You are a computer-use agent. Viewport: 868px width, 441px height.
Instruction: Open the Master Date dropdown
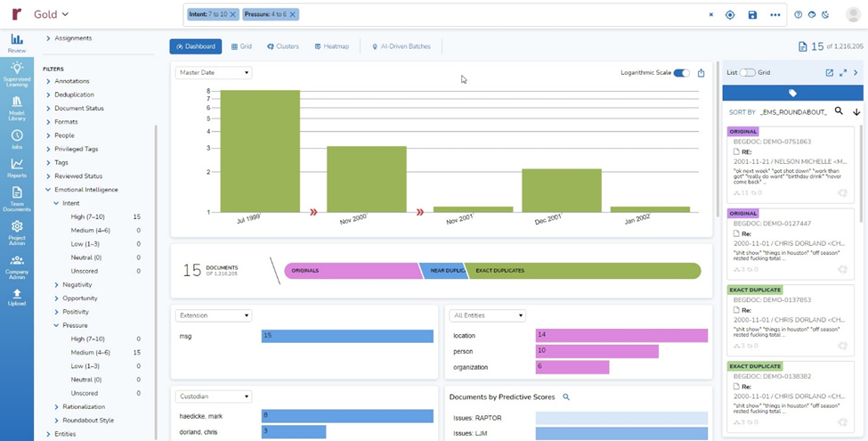(x=214, y=72)
